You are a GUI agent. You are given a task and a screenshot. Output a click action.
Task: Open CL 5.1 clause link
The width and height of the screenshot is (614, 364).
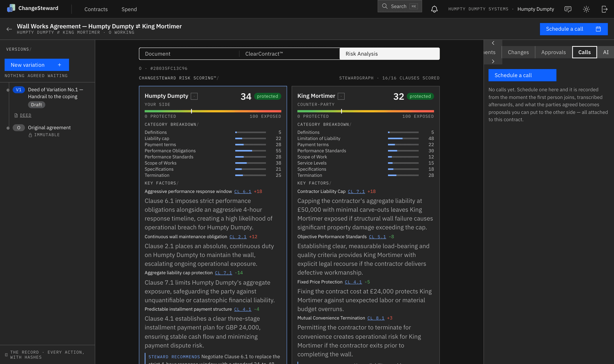point(377,237)
